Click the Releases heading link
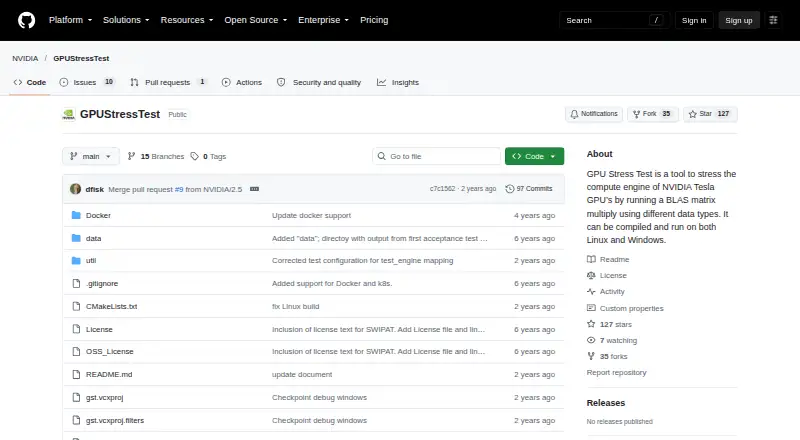The image size is (800, 440). [606, 403]
